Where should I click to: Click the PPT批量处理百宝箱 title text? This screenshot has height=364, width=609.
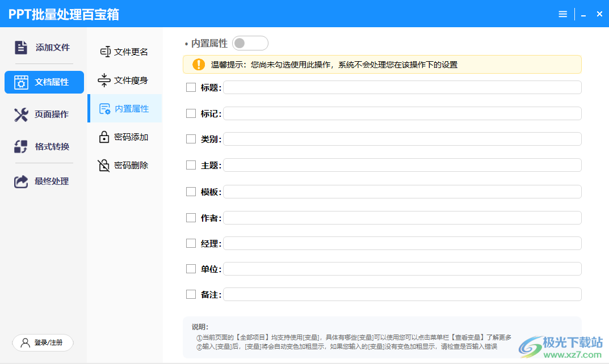(x=64, y=14)
